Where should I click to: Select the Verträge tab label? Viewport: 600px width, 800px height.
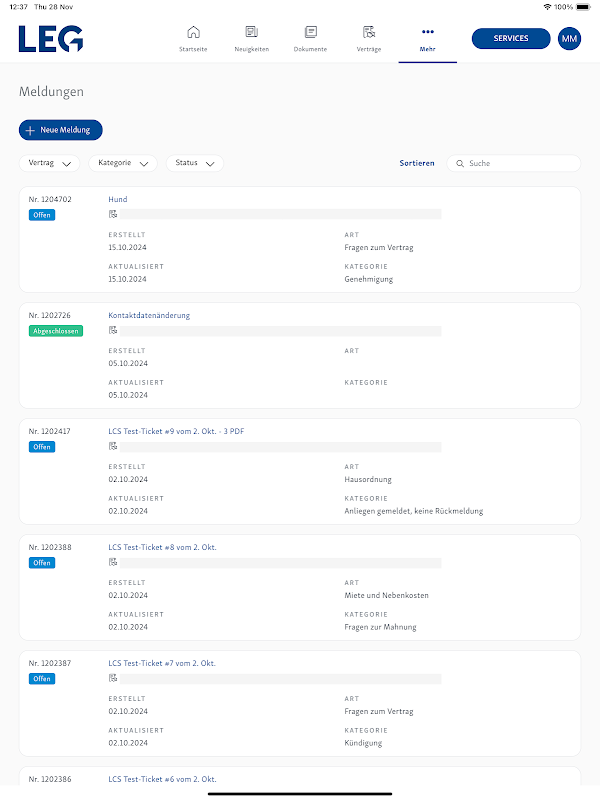[369, 49]
